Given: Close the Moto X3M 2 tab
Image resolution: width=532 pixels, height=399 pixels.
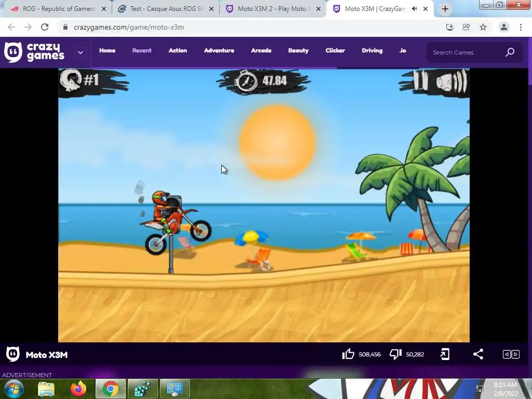Looking at the screenshot, I should click(x=318, y=9).
